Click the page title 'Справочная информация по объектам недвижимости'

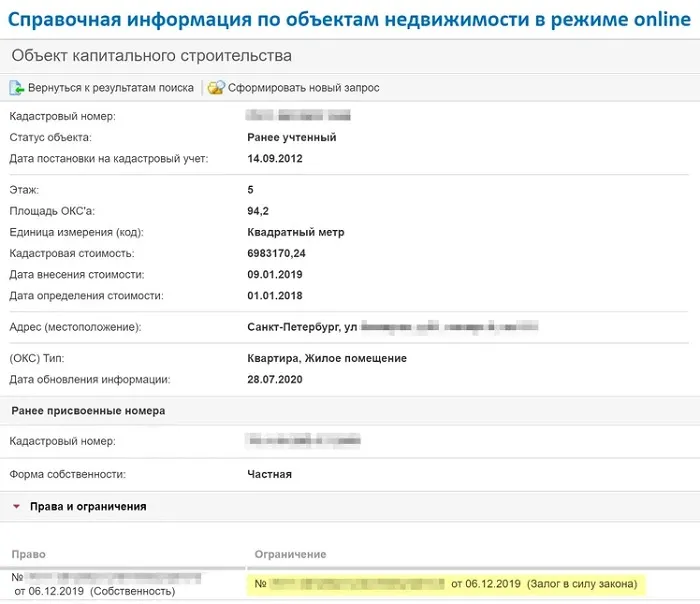(270, 19)
